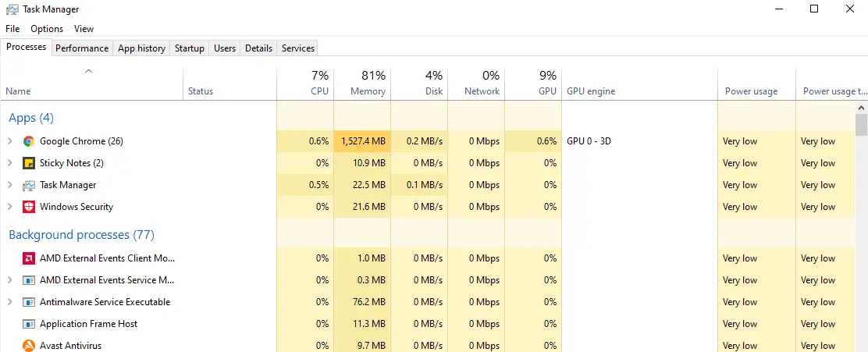Select the Application Frame Host icon

pos(29,325)
